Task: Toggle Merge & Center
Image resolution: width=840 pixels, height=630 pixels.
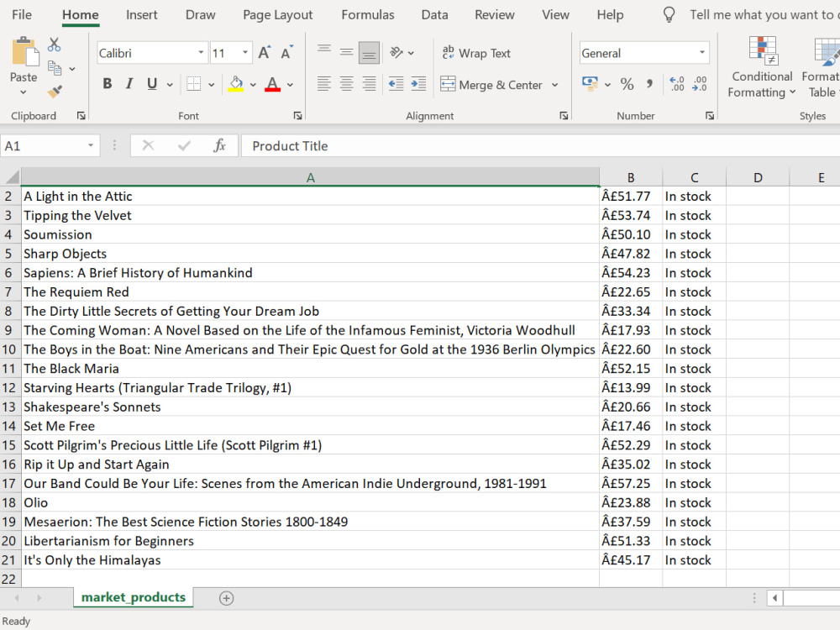Action: coord(491,85)
